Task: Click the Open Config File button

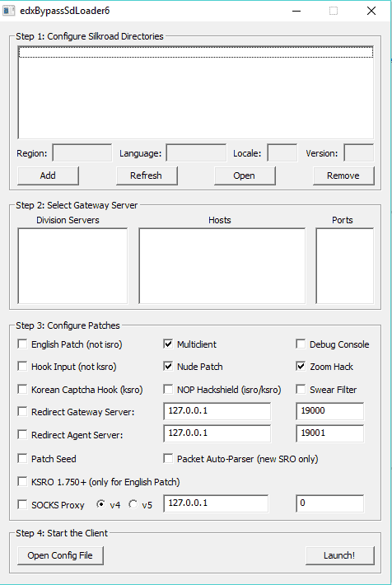Action: (60, 555)
